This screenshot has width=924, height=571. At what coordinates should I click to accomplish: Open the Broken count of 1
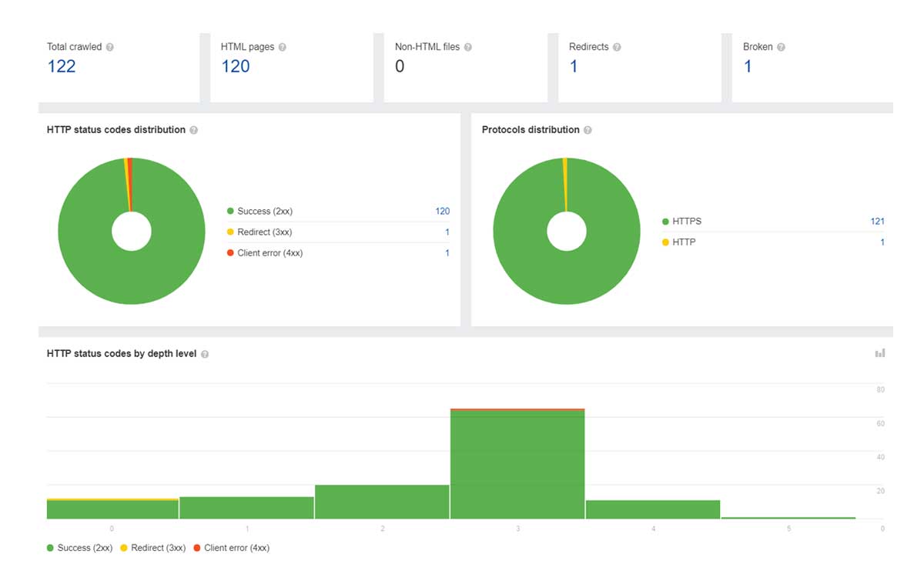(748, 66)
